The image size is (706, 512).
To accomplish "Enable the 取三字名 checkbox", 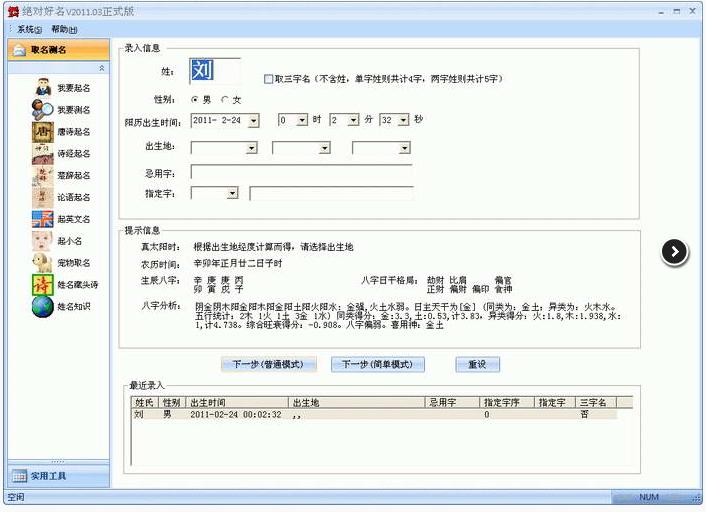I will pyautogui.click(x=268, y=78).
